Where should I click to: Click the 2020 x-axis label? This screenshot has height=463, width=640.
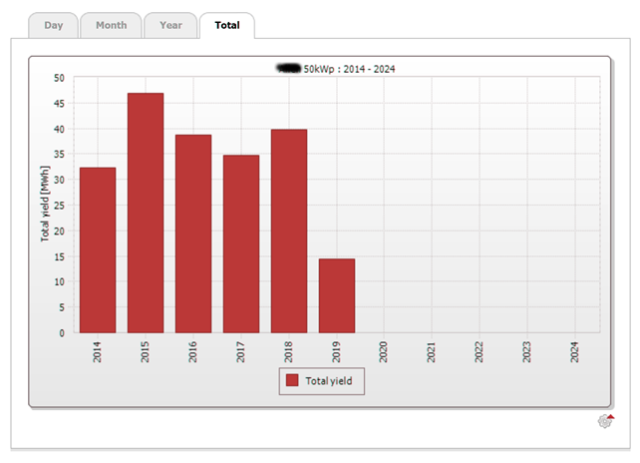pos(385,350)
